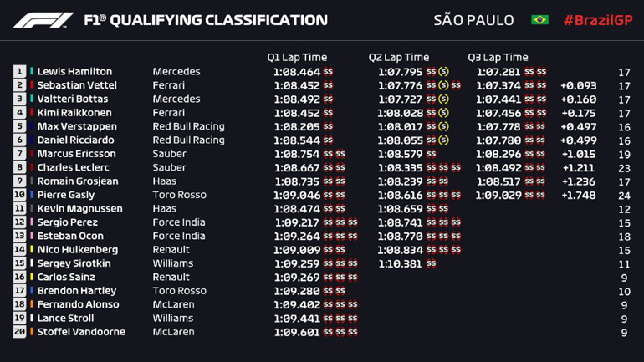Click Sebastian Vettel's +0.093 gap value
Image resolution: width=644 pixels, height=362 pixels.
click(x=578, y=85)
